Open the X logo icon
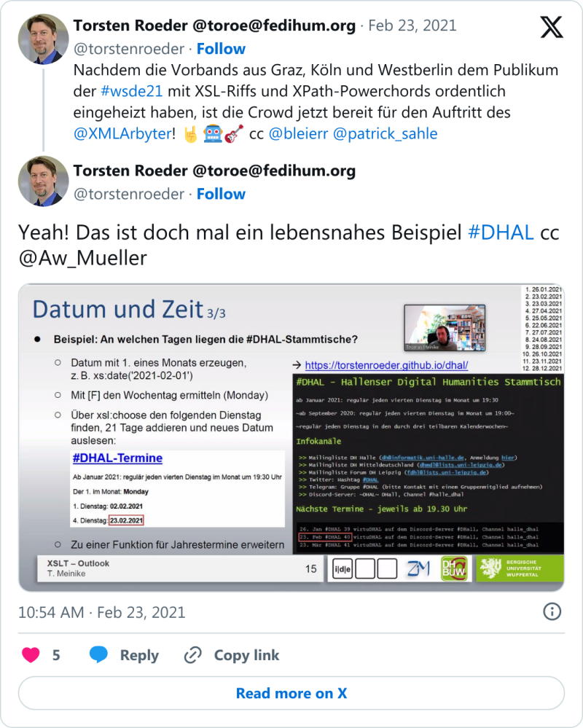 point(552,27)
